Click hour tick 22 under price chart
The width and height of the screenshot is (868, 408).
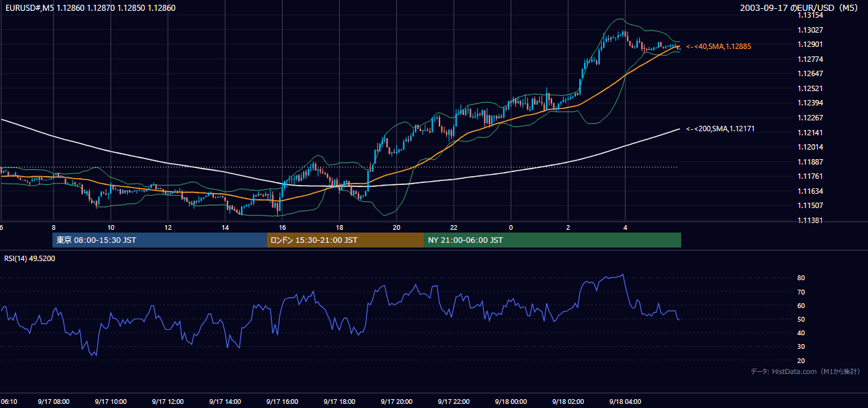(x=454, y=227)
